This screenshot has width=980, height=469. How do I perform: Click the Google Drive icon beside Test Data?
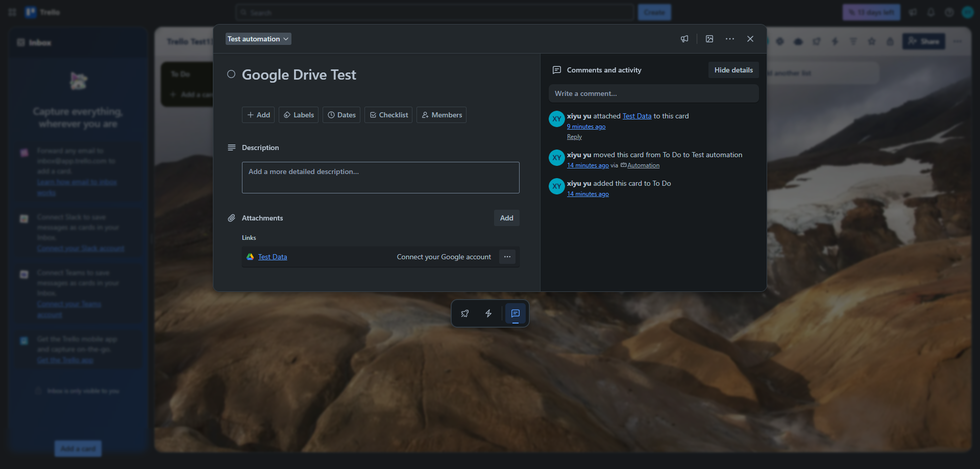pos(250,257)
